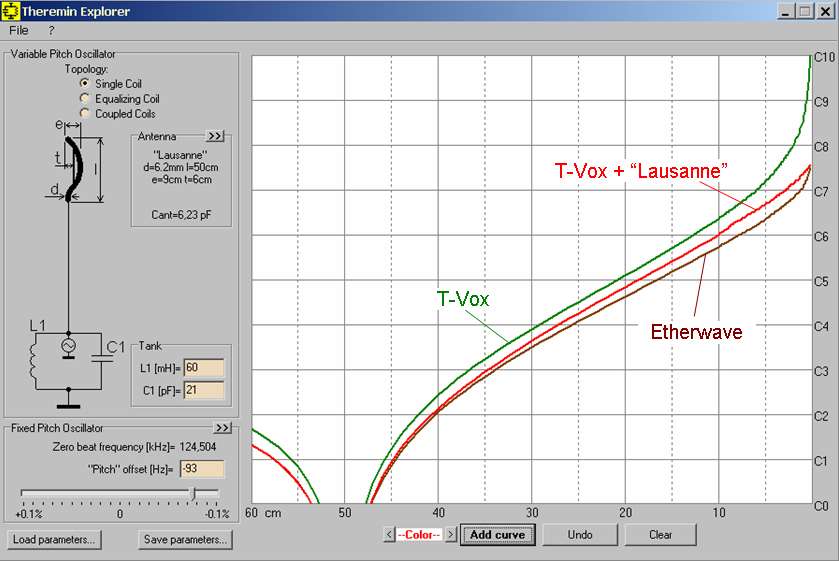Click the C0 axis label
This screenshot has height=561, width=839.
click(x=821, y=506)
